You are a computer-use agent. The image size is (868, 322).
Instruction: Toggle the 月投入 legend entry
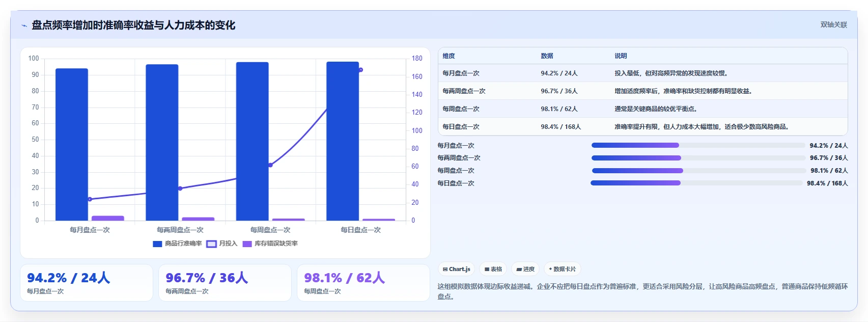[222, 244]
